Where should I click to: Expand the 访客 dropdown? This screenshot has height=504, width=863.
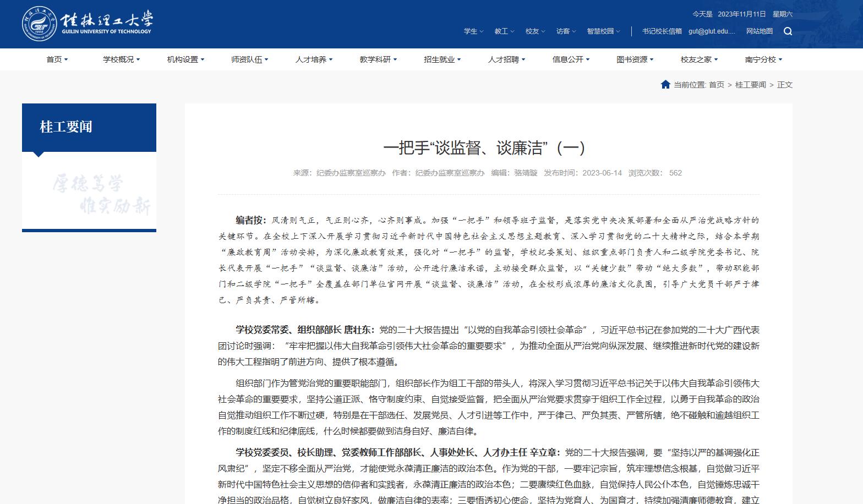coord(566,31)
